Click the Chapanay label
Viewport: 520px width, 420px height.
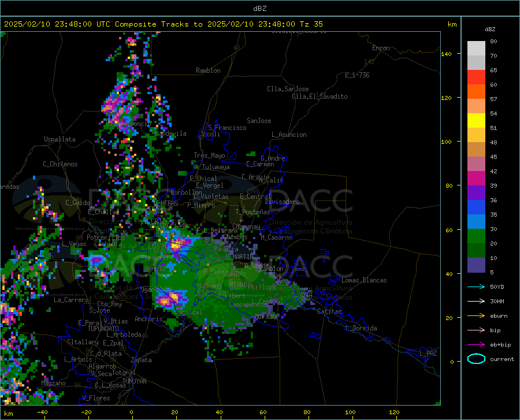(246, 226)
